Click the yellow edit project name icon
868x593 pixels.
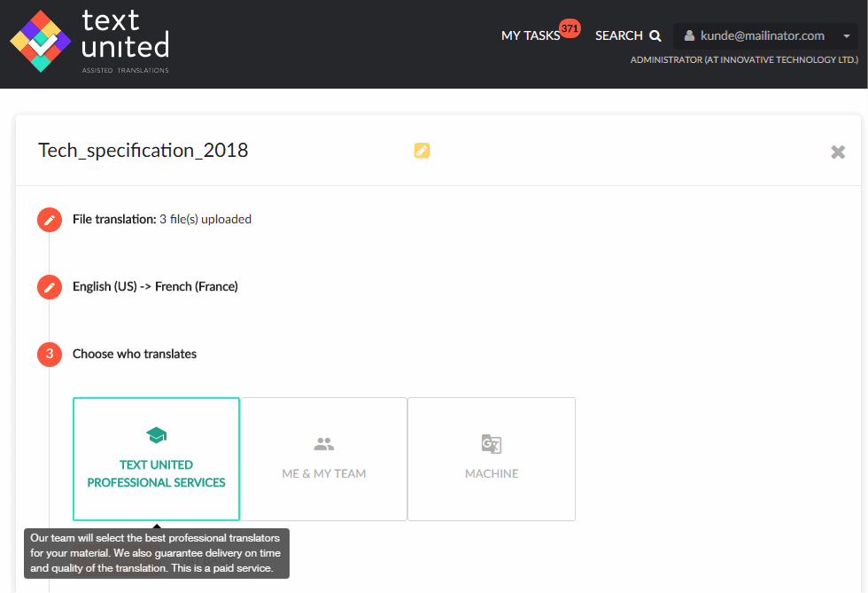(x=422, y=150)
